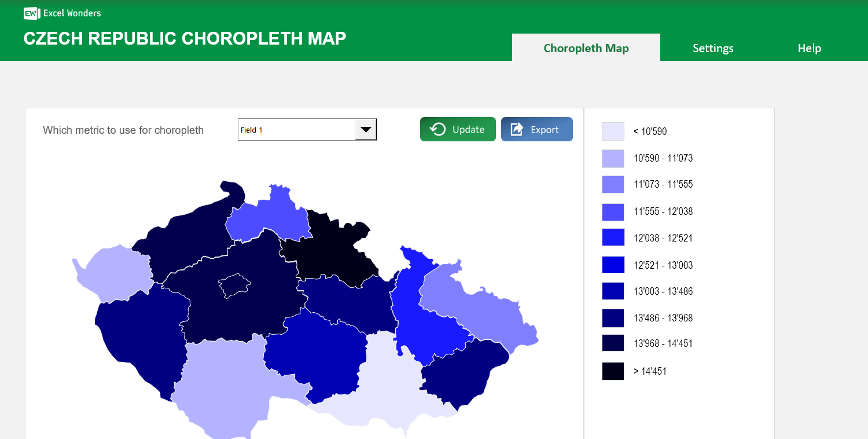
Task: Open the Help tab
Action: 809,48
